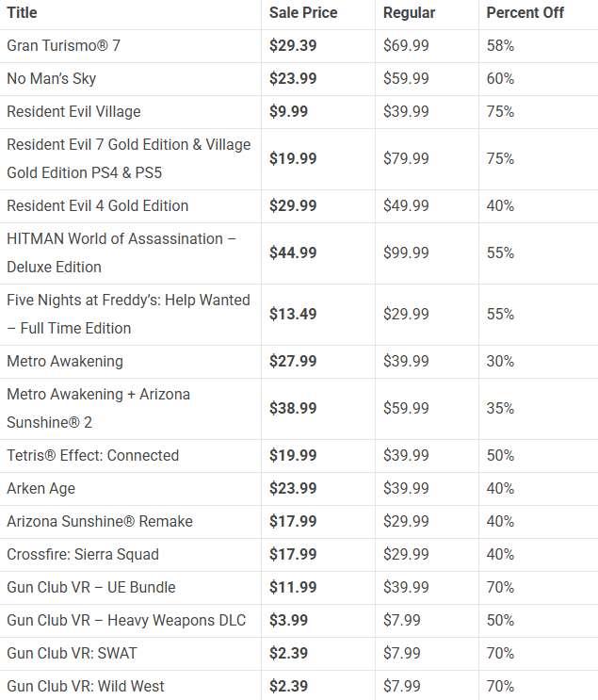Click the Title column header
Viewport: 598px width, 700px height.
(22, 12)
